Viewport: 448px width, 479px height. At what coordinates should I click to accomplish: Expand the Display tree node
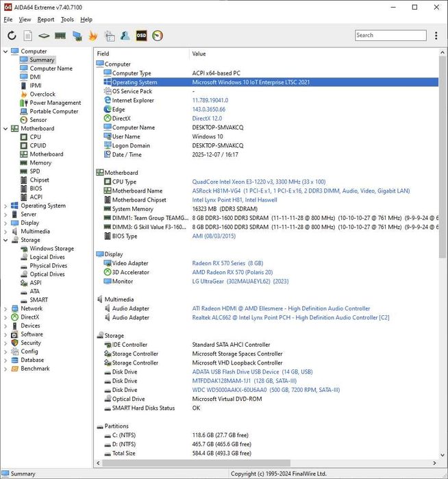(5, 223)
